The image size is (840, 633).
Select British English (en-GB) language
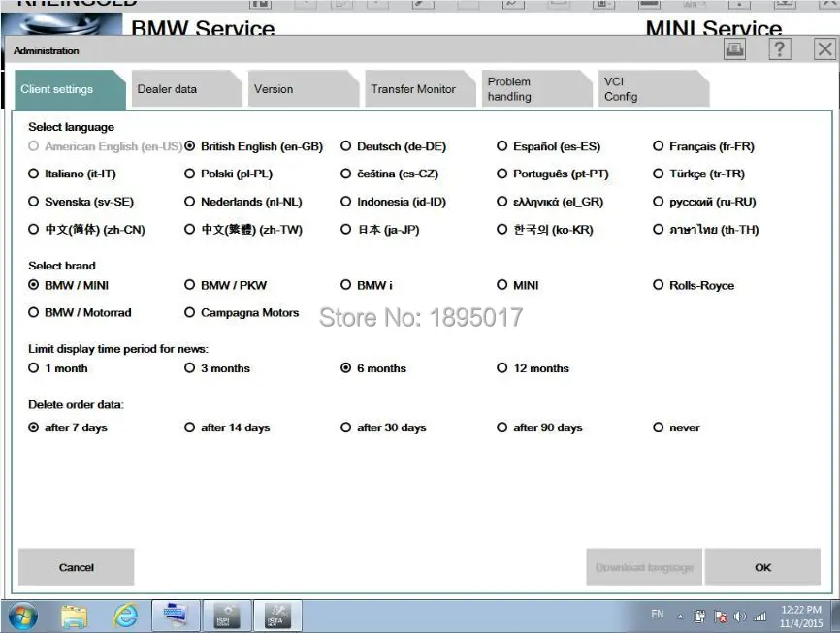(254, 146)
